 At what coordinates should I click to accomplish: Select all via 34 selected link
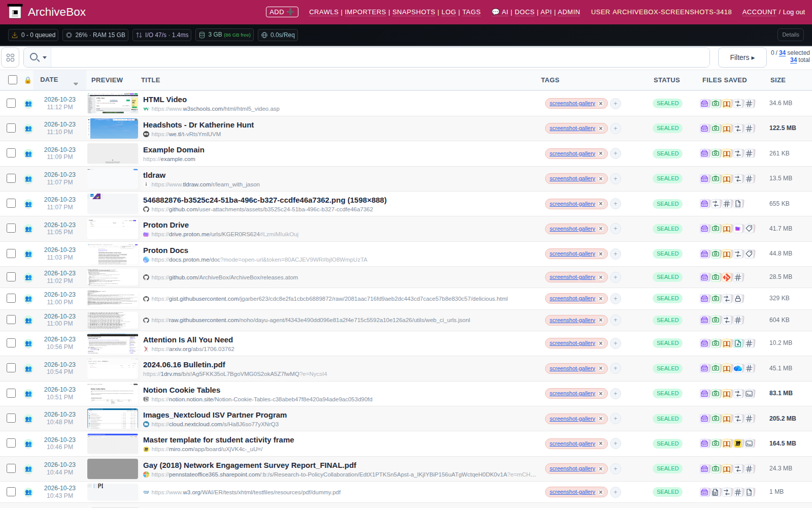[x=783, y=53]
